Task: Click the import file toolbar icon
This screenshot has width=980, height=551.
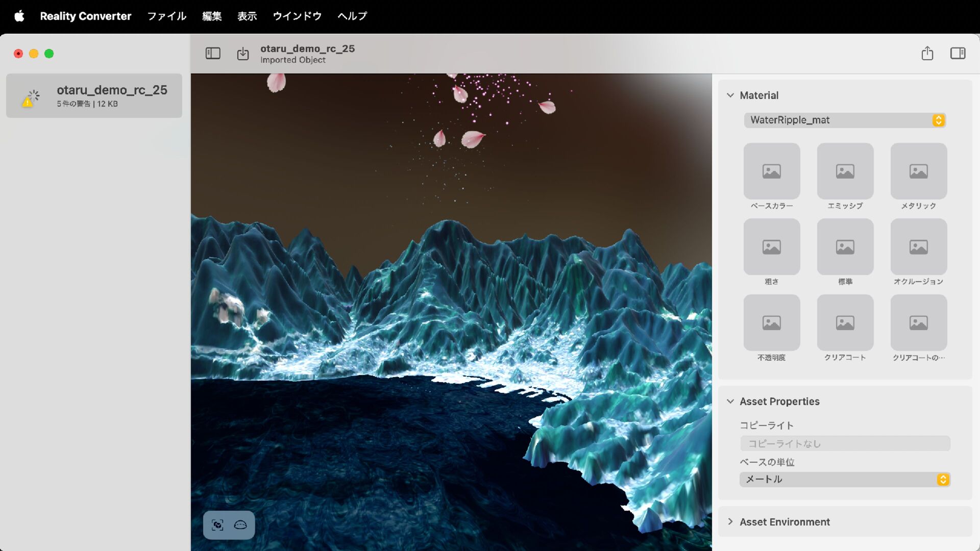Action: pyautogui.click(x=243, y=53)
